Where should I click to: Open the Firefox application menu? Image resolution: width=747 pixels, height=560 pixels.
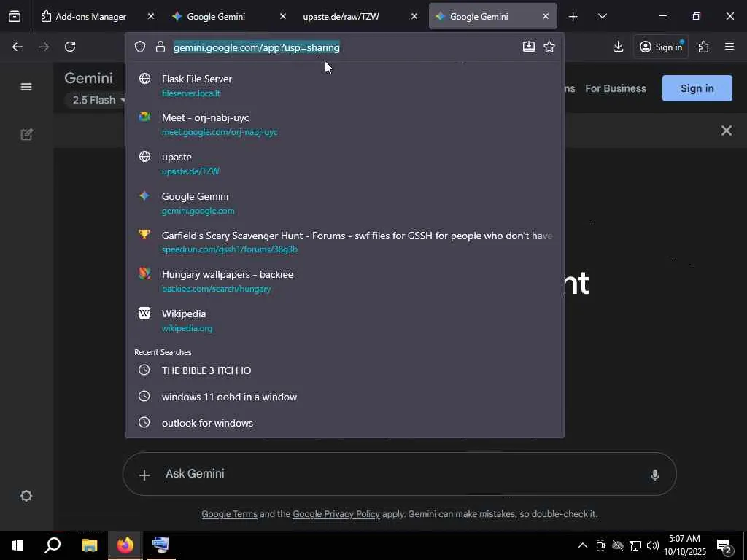(729, 47)
